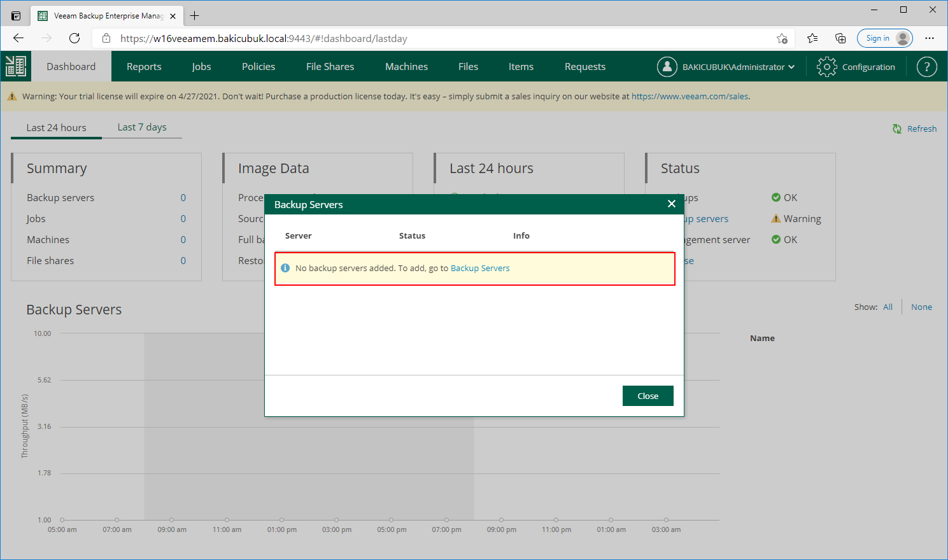Select the Last 24 hours tab

point(56,127)
